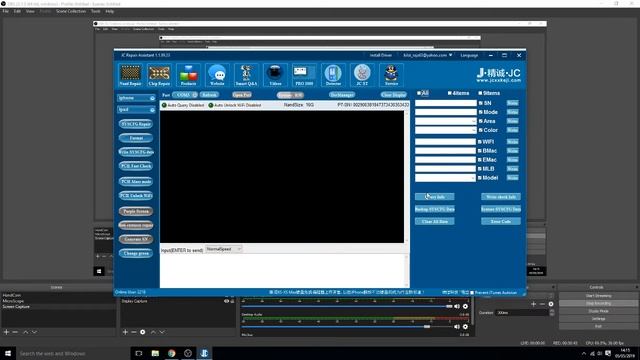Tick the WIFI checkbox
Viewport: 640px width, 360px height.
click(480, 142)
